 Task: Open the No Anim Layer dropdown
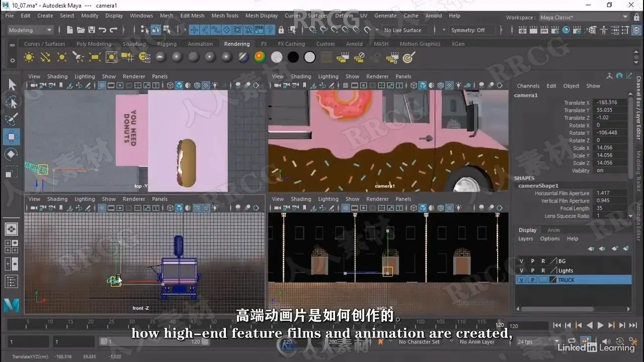coord(480,342)
